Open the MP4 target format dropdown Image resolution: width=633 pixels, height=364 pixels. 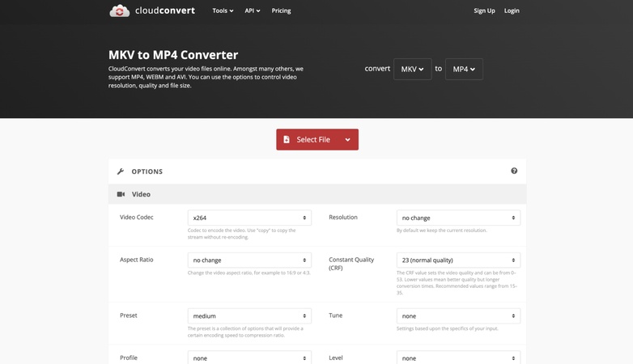tap(464, 69)
